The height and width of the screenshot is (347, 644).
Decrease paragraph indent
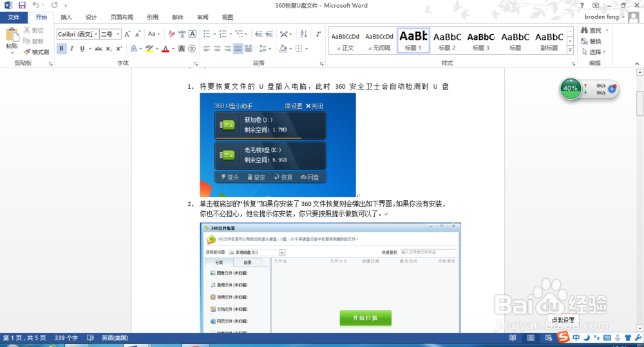click(x=259, y=34)
